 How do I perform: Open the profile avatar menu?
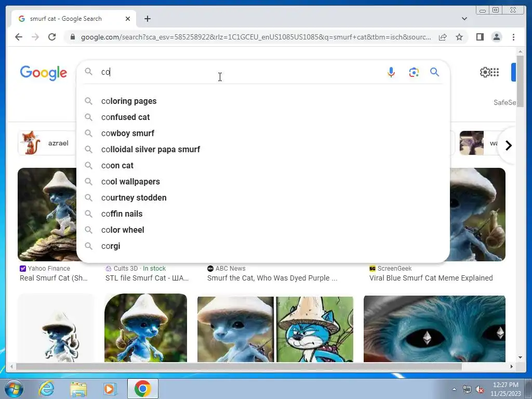tap(496, 37)
